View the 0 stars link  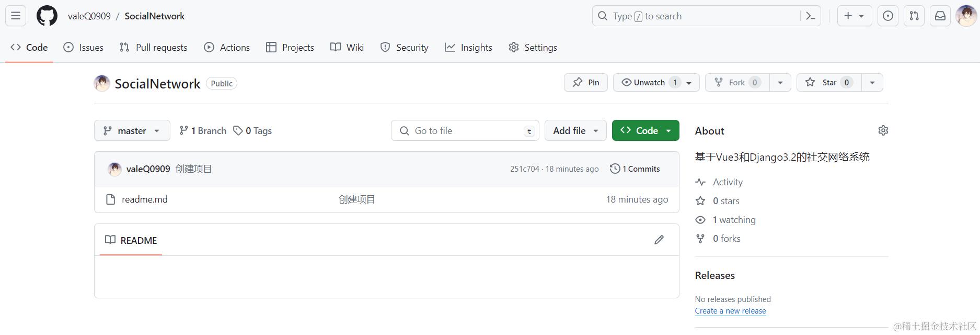pos(718,201)
